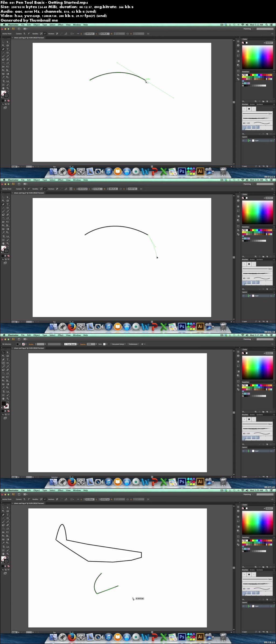Click the black fill swatch in the 5:17 AM toolbox
Image resolution: width=276 pixels, height=644 pixels.
click(4, 404)
